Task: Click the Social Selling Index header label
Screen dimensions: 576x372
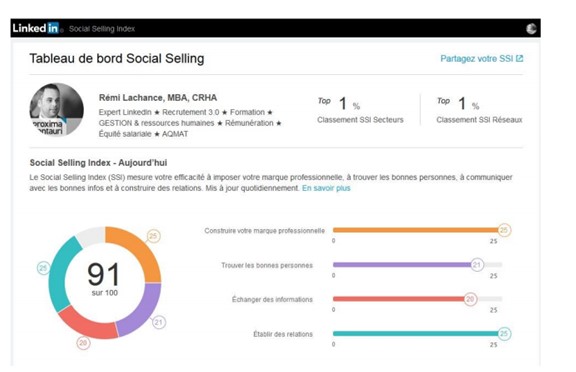Action: [x=102, y=29]
